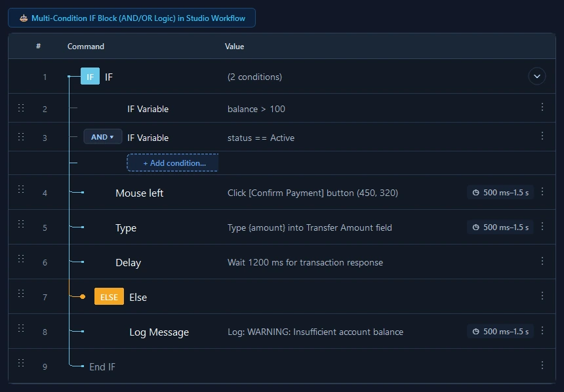The width and height of the screenshot is (564, 392).
Task: Grab the drag handle of row 3
Action: click(21, 136)
